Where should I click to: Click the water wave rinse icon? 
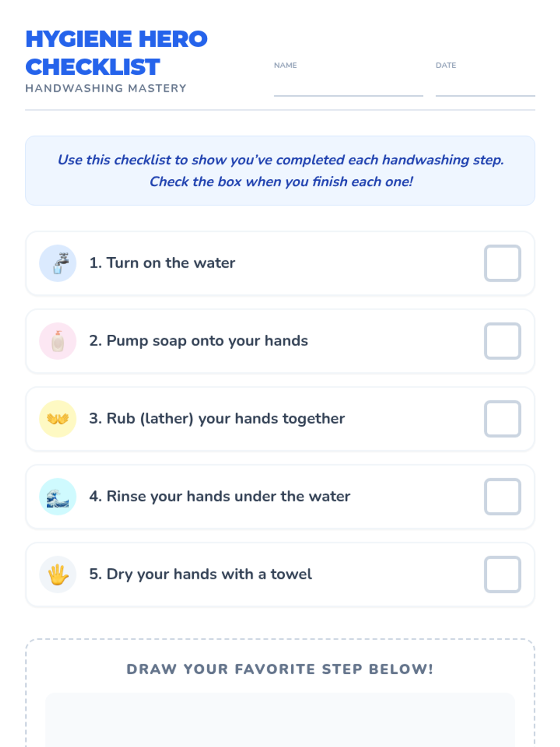click(57, 497)
